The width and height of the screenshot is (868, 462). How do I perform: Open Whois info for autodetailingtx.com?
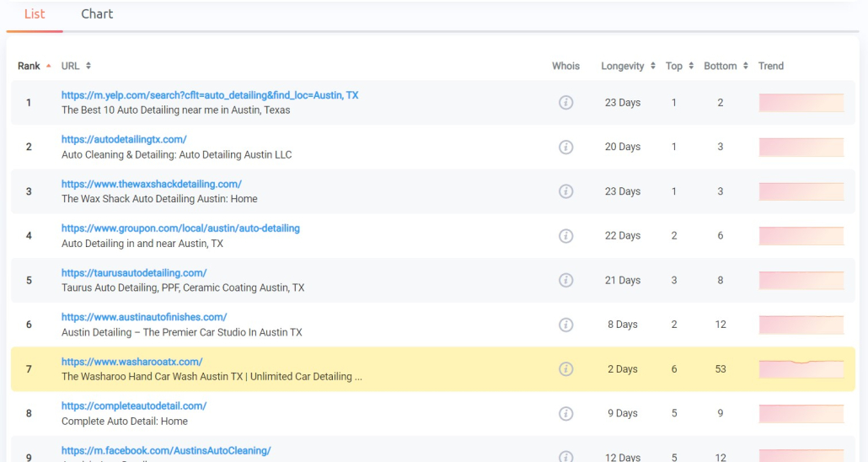(x=565, y=147)
